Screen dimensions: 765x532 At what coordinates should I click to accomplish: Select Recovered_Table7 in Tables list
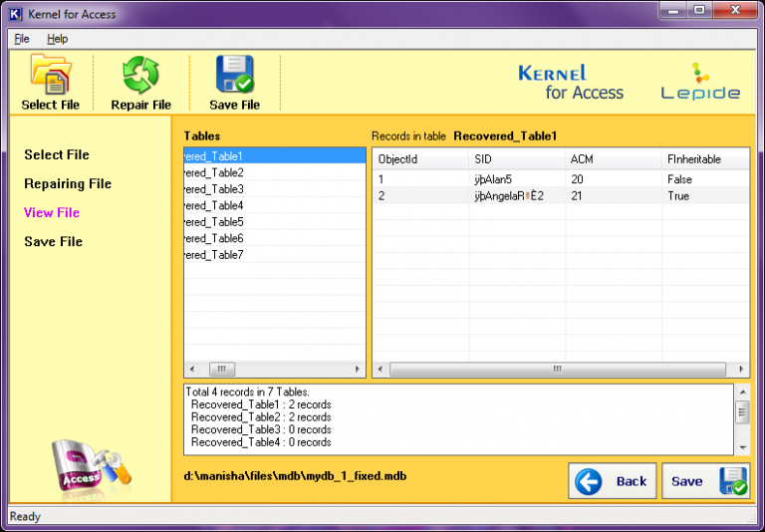point(275,255)
